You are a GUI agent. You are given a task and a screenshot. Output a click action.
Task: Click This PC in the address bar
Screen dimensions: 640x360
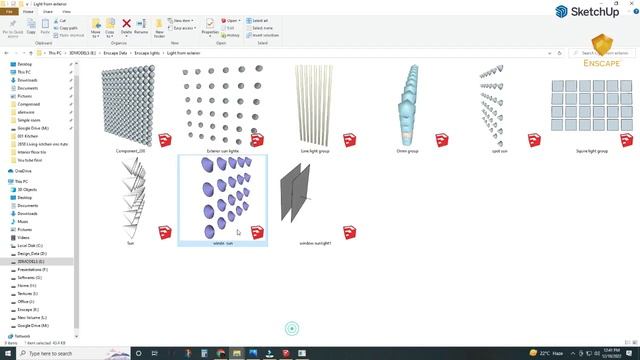[x=55, y=53]
